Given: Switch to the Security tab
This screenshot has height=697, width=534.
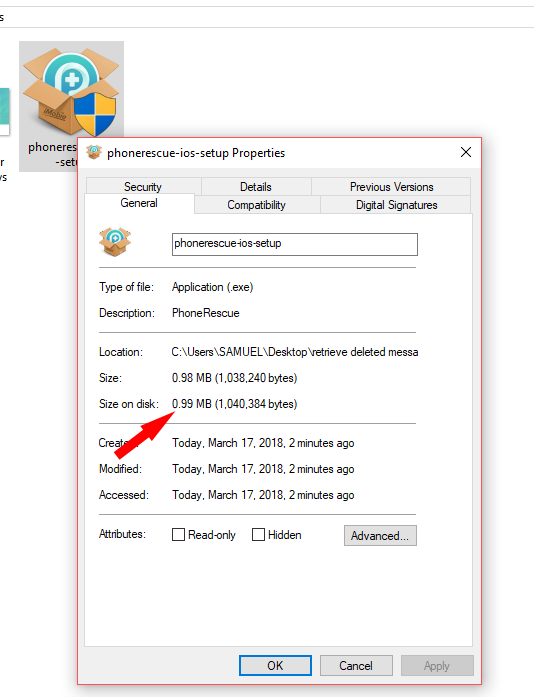Looking at the screenshot, I should tap(143, 186).
